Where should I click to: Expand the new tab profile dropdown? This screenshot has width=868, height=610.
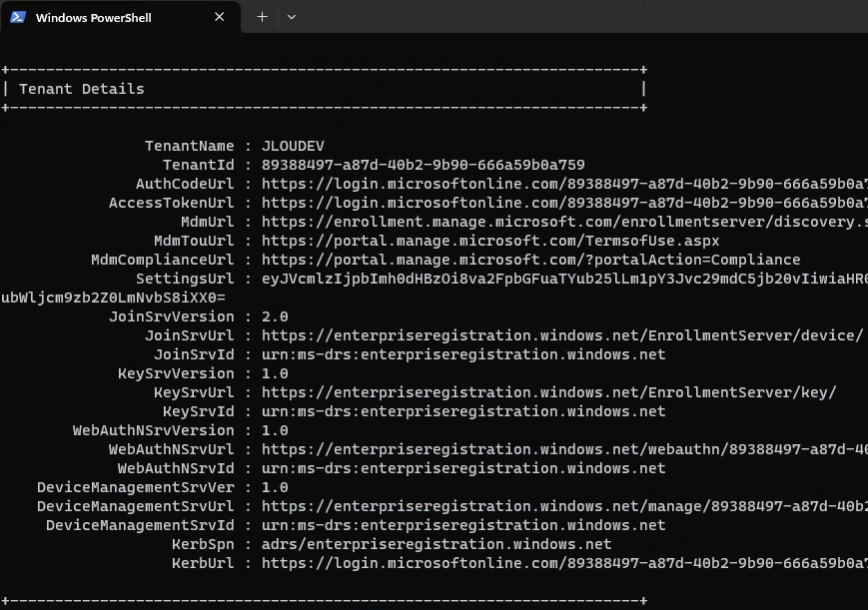292,17
